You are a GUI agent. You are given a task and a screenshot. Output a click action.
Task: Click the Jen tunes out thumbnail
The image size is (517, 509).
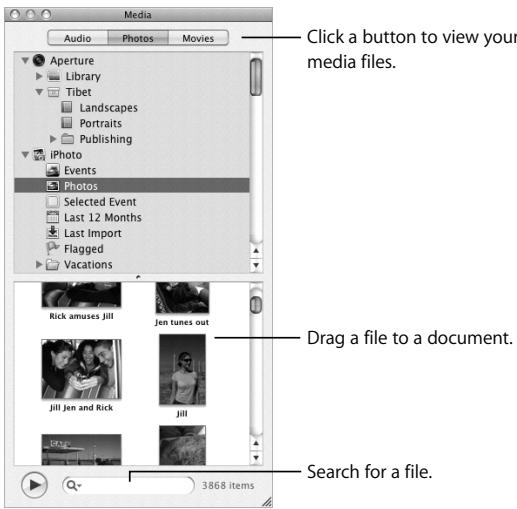pos(182,297)
